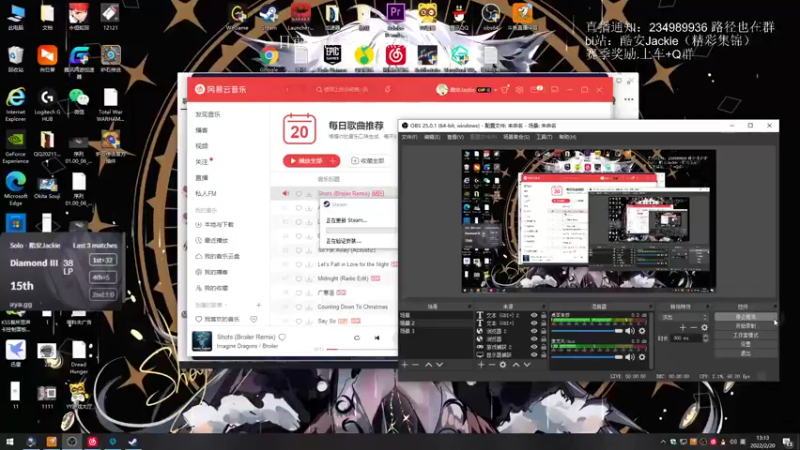
Task: Open 麦克风/Aux gear settings
Action: (x=642, y=357)
